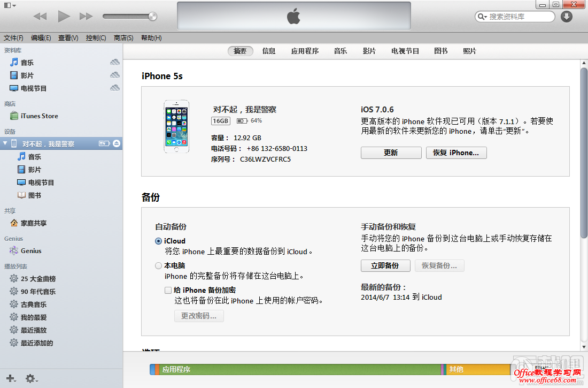
Task: Collapse the device tree triangle in the sidebar
Action: (5, 143)
